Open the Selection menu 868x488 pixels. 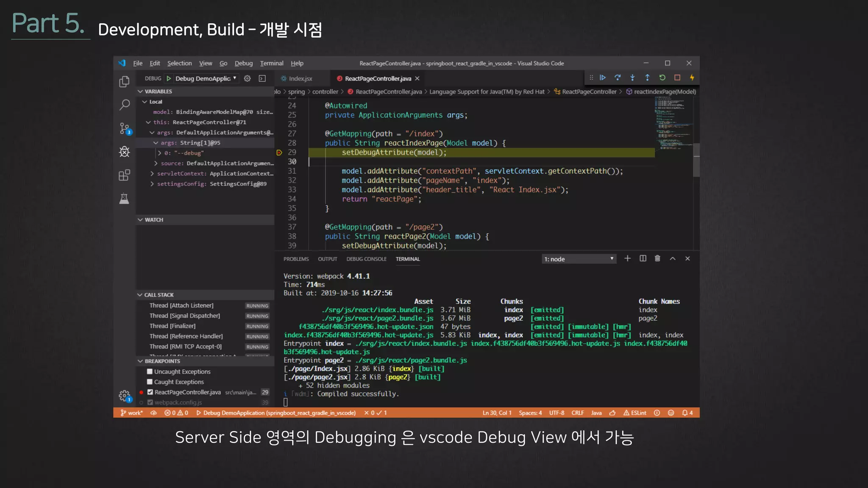coord(179,63)
